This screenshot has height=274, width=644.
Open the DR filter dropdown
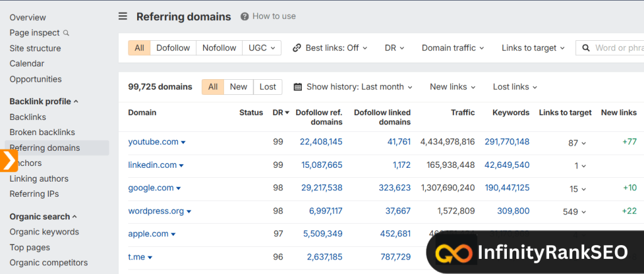[395, 48]
